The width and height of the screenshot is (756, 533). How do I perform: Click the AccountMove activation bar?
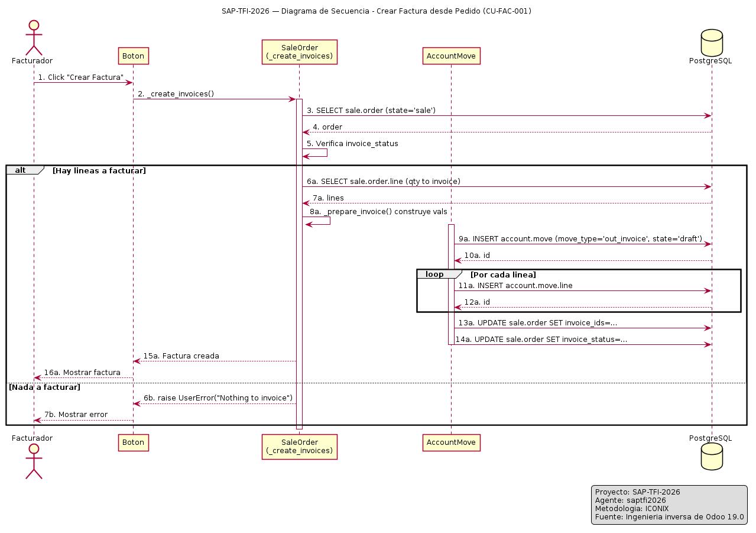451,285
